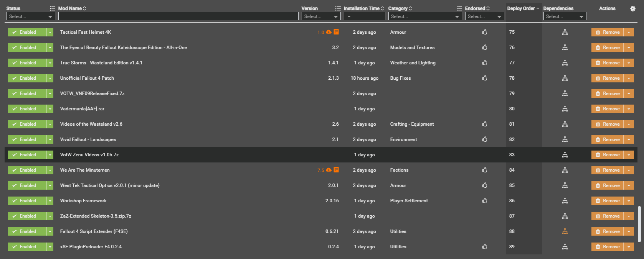Sort by Category column header
This screenshot has width=644, height=259.
[x=400, y=8]
